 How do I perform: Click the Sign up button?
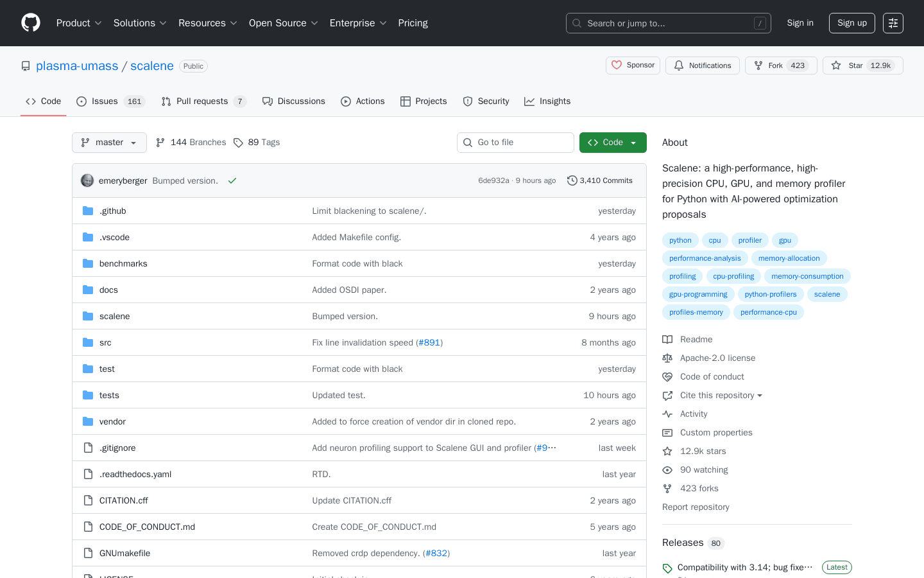(852, 23)
